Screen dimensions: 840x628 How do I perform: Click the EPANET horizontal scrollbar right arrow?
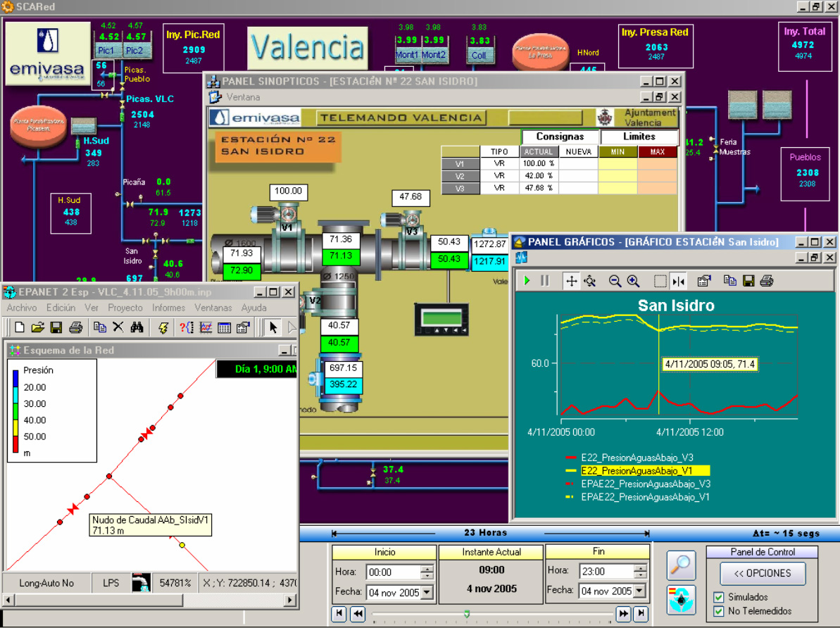pyautogui.click(x=290, y=600)
